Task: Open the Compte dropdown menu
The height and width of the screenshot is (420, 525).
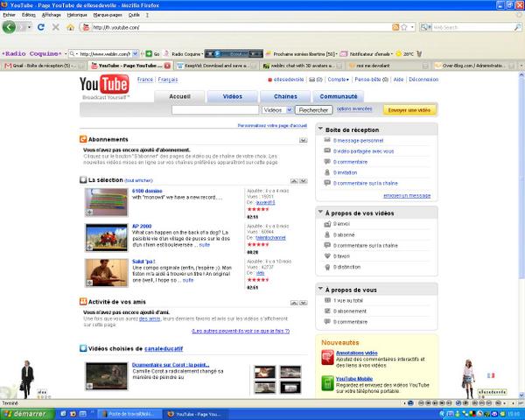Action: [338, 80]
